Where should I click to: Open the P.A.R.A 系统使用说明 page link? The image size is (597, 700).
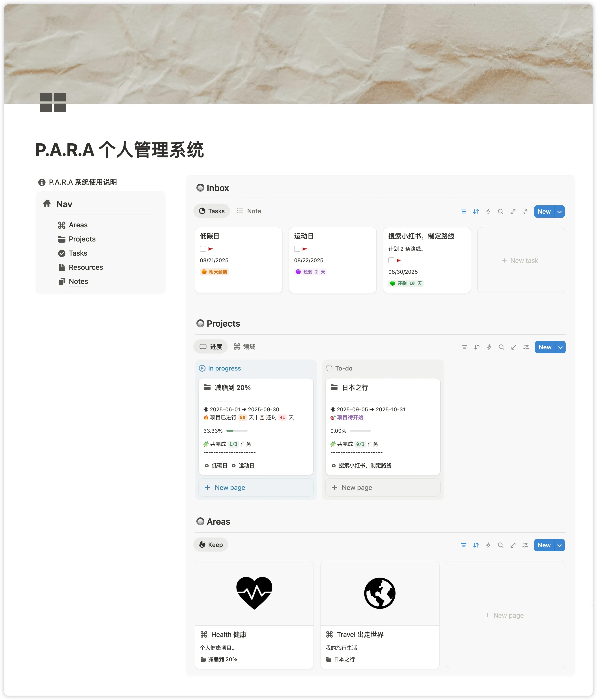(83, 182)
